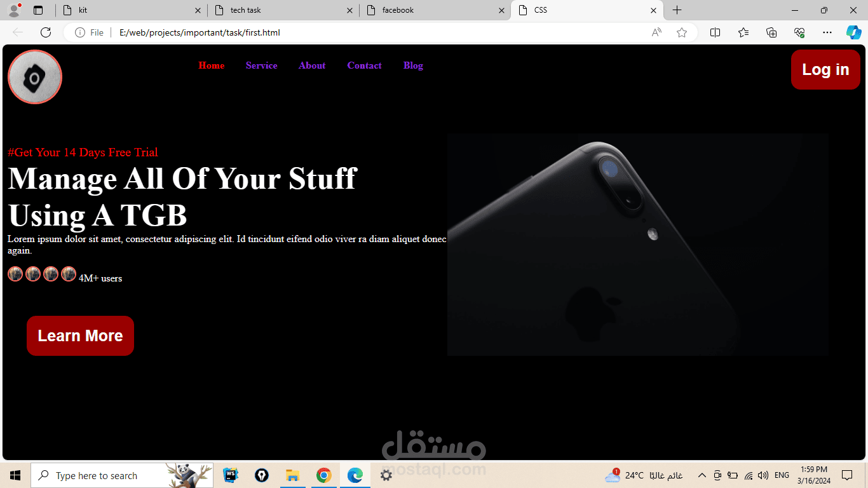This screenshot has height=488, width=868.
Task: Close the facebook tab
Action: pos(501,10)
